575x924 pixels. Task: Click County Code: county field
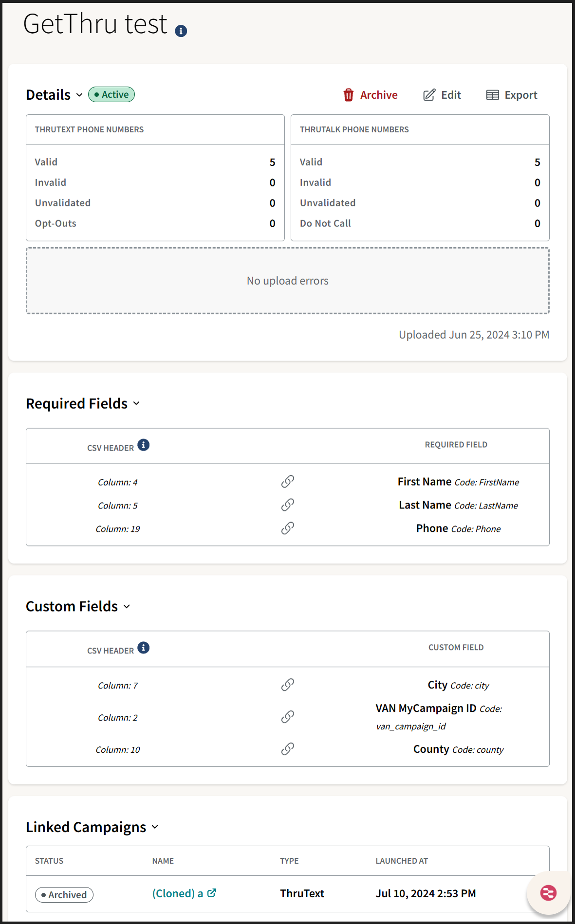[x=458, y=749]
